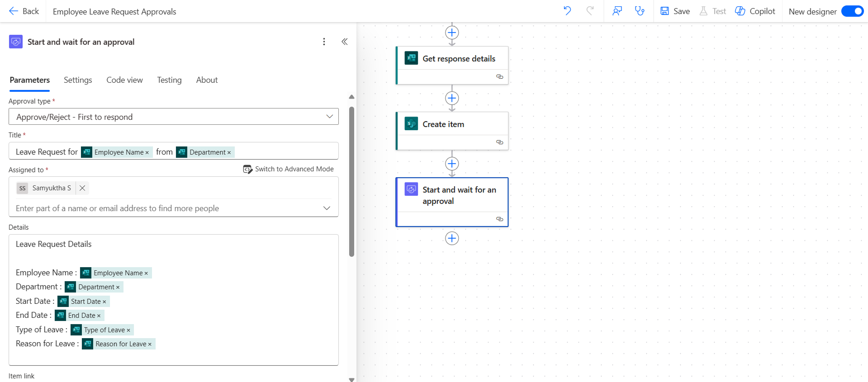Remove Samyuktha S from Assigned to

click(x=82, y=188)
